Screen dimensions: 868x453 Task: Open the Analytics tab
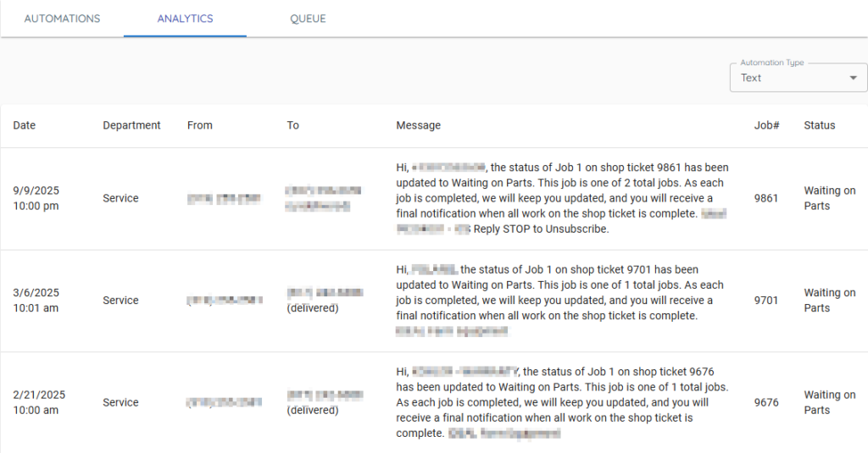point(185,19)
